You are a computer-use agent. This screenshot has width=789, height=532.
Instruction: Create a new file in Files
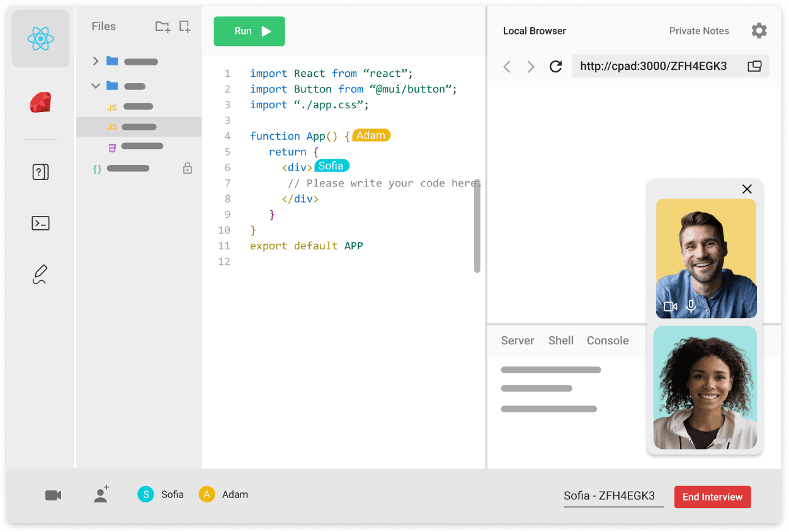point(184,26)
